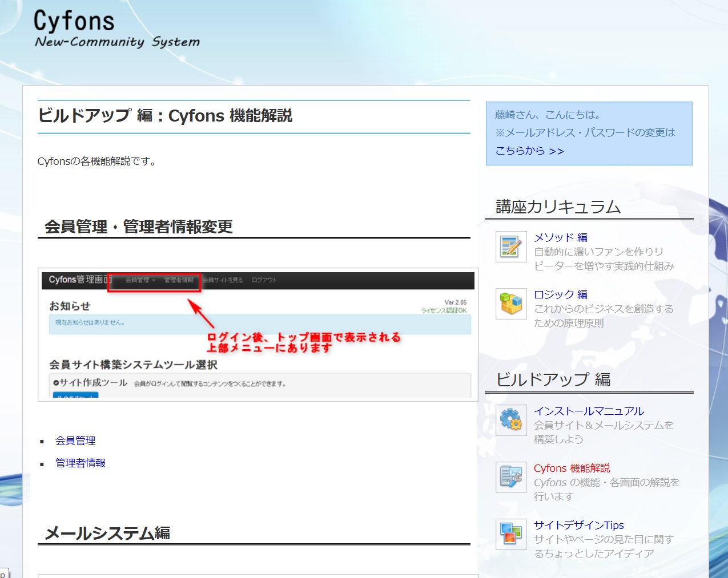Click the Cyfons 機能解説 document-envelope icon
The height and width of the screenshot is (578, 728).
click(510, 478)
